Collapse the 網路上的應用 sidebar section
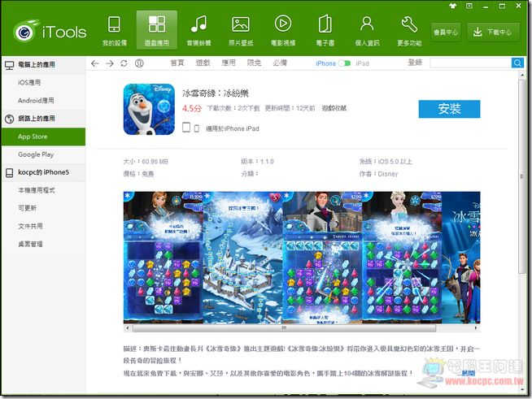Screen dimensions: 532x399 pos(43,119)
